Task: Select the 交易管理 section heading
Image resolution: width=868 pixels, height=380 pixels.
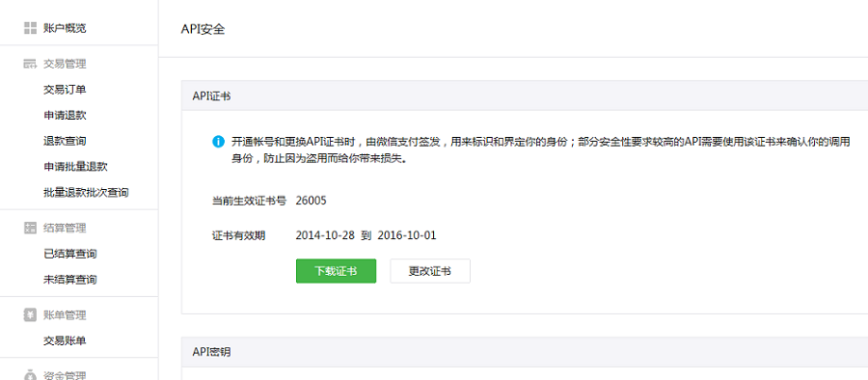Action: point(65,65)
